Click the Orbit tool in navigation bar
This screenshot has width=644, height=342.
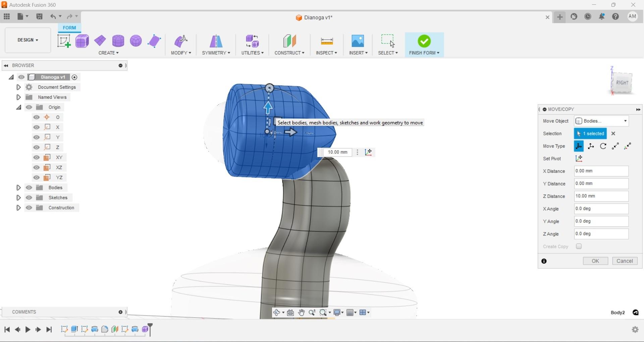[276, 313]
